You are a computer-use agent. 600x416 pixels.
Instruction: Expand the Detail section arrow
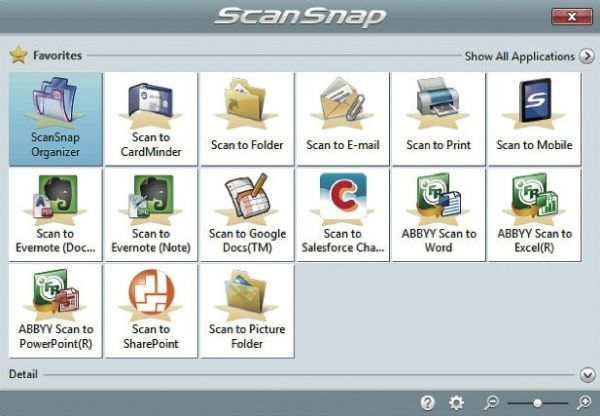point(587,375)
